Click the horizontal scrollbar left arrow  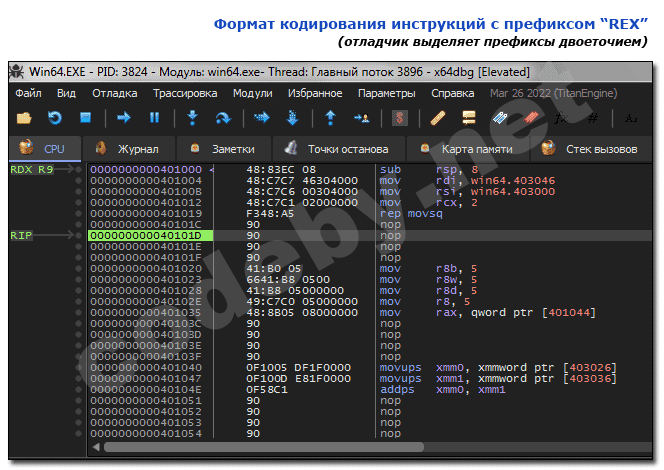pos(96,447)
